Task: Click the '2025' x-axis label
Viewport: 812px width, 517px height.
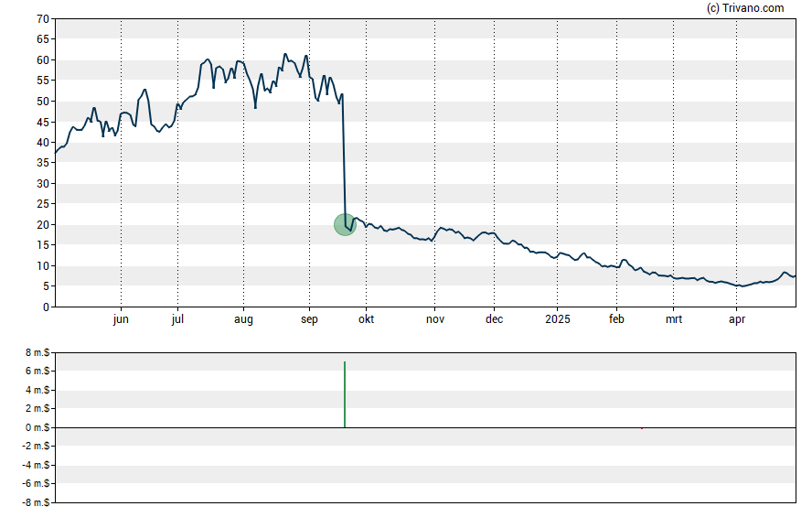Action: [x=558, y=319]
